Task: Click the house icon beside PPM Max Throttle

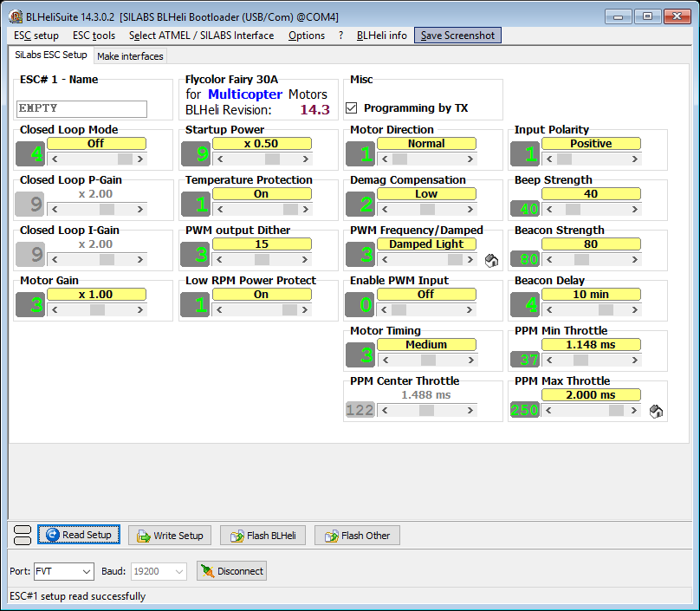Action: point(656,412)
